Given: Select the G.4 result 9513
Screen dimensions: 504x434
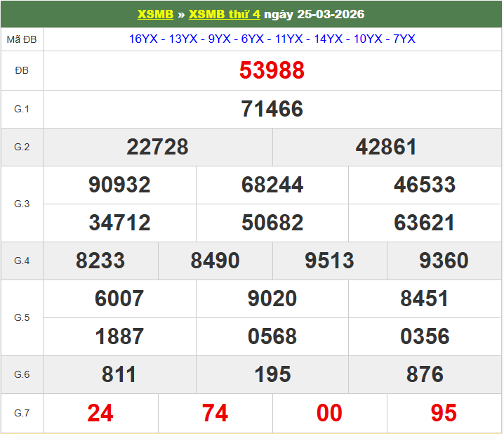Looking at the screenshot, I should 329,261.
